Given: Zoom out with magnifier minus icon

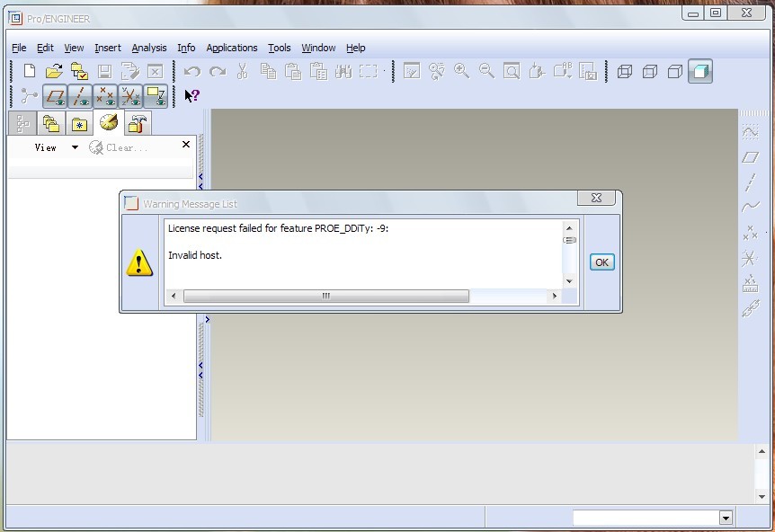Looking at the screenshot, I should click(486, 71).
